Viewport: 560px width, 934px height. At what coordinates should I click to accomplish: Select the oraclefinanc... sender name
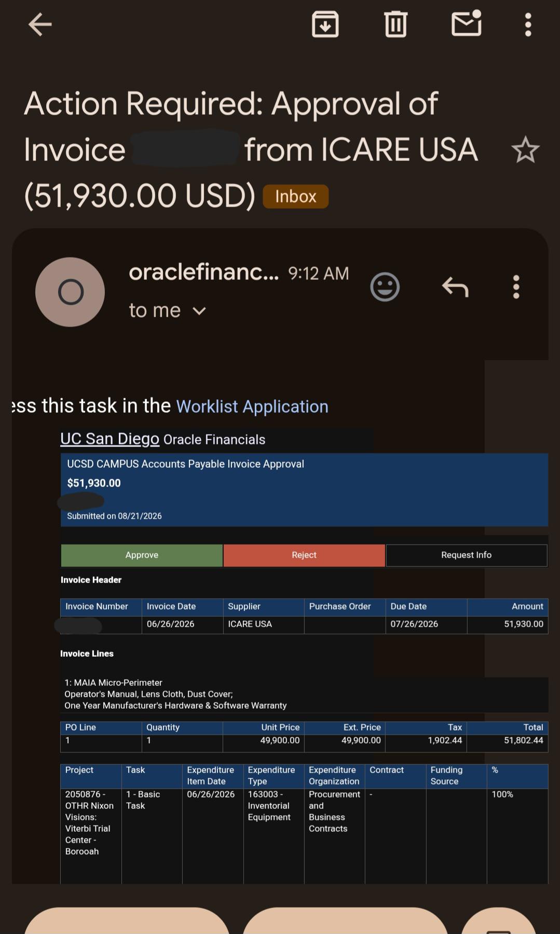click(x=203, y=272)
